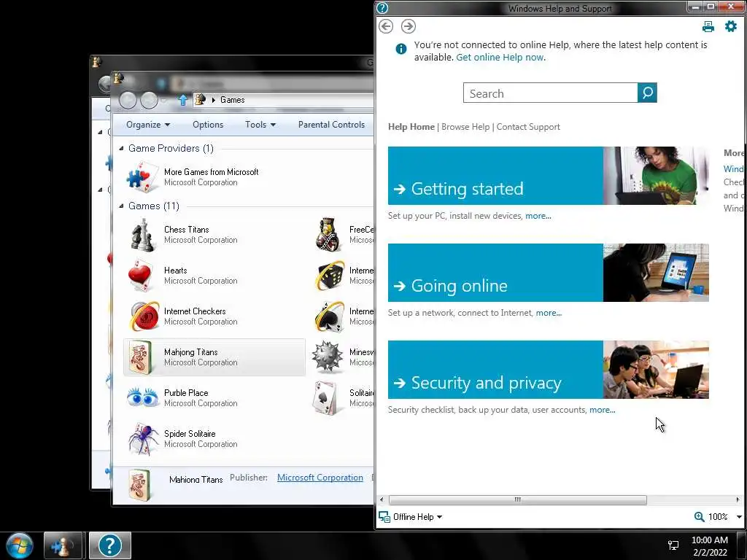Click the zoom magnifier icon in Help status bar
The height and width of the screenshot is (560, 747).
699,517
